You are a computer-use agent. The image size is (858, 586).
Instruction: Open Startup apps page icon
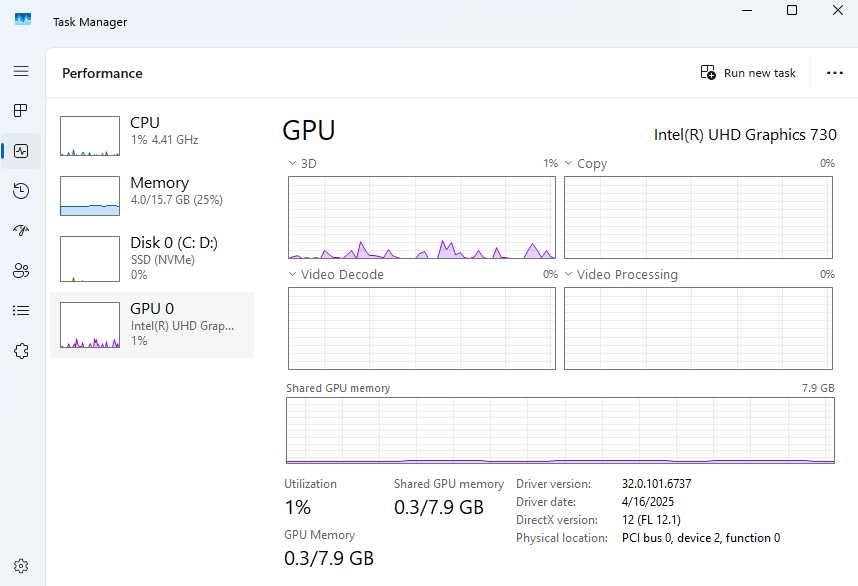pyautogui.click(x=21, y=231)
